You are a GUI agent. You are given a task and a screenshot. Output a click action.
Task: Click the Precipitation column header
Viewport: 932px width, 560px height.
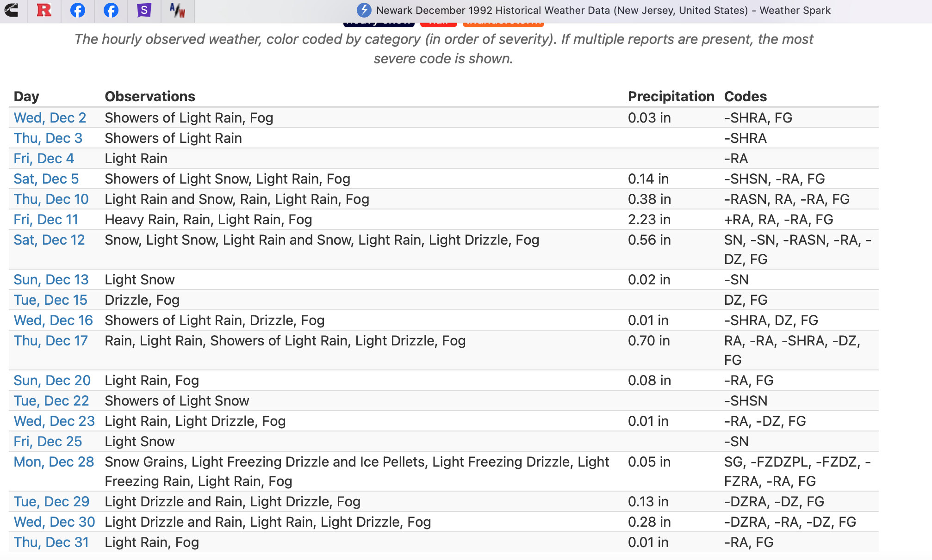coord(671,96)
